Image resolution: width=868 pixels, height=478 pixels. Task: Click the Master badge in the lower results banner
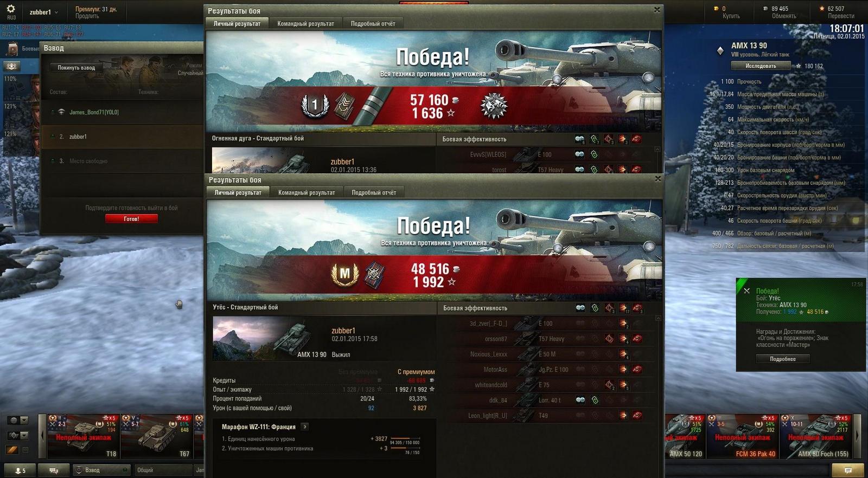[344, 275]
